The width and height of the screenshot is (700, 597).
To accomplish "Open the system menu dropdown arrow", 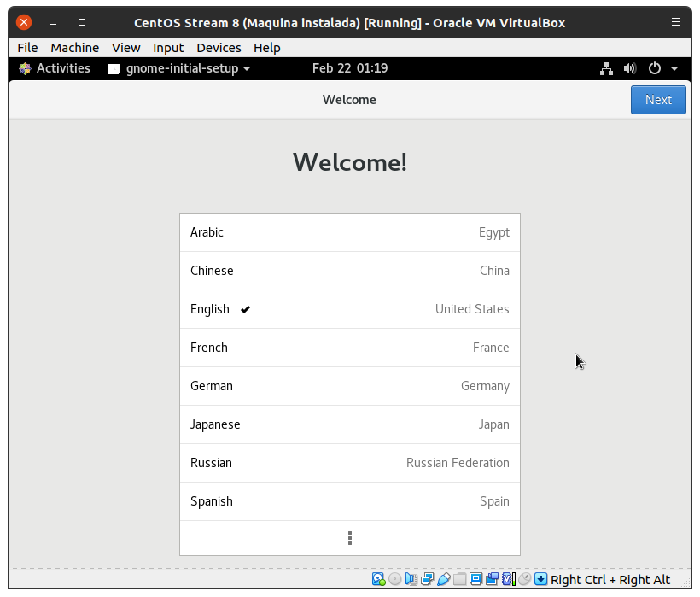I will pos(674,68).
